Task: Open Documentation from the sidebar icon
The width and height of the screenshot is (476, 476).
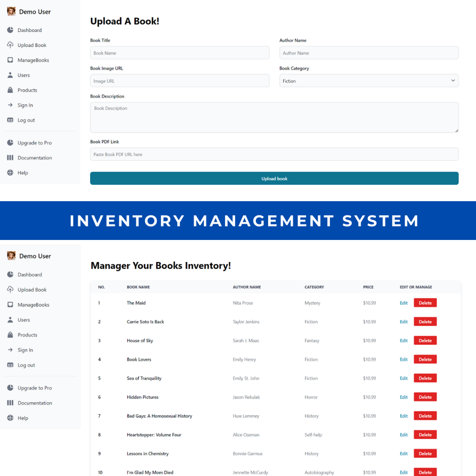Action: click(10, 157)
